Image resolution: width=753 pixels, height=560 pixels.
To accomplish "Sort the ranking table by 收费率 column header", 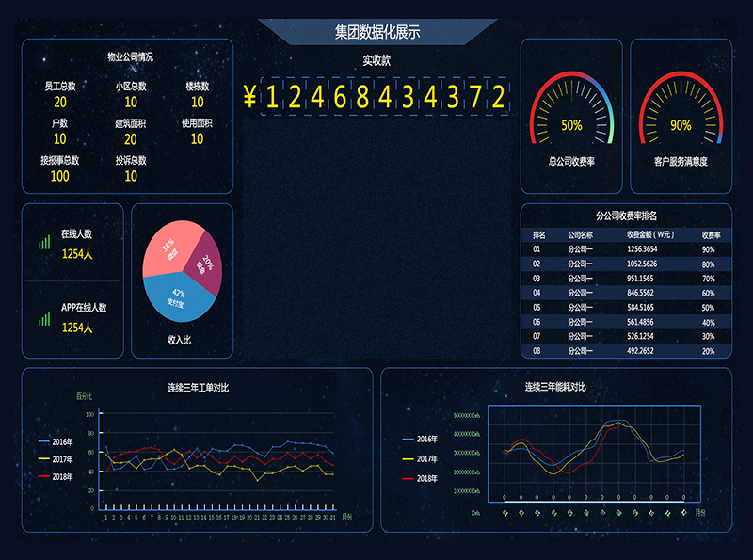I will 711,235.
